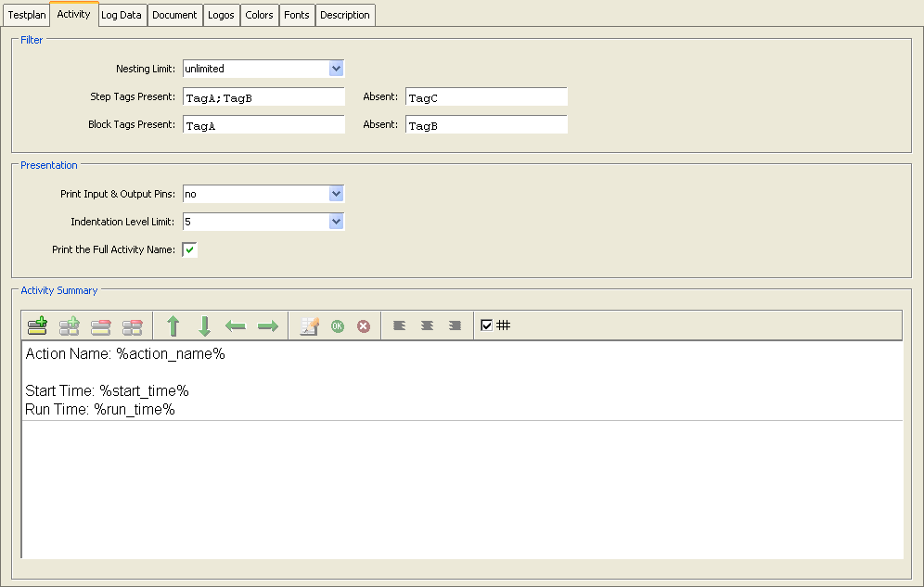
Task: Go to the Colors tab
Action: point(259,15)
